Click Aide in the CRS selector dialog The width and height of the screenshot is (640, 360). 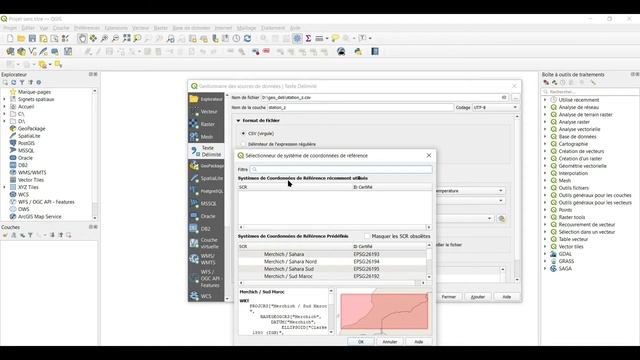[x=419, y=342]
